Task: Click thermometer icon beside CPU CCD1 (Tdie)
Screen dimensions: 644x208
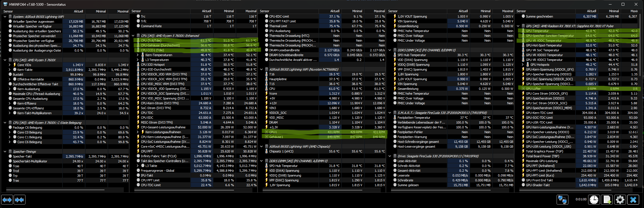Action: pos(138,50)
